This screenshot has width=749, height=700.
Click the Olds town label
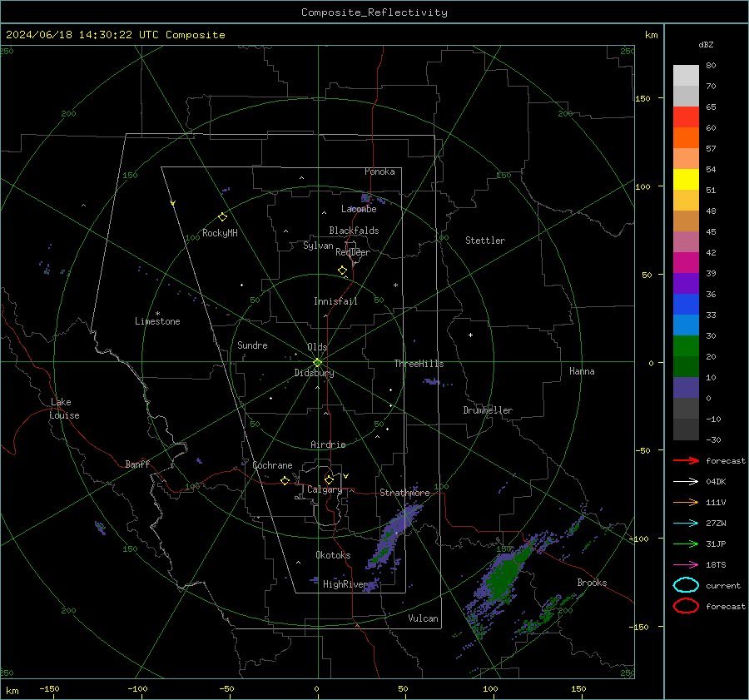tap(317, 347)
